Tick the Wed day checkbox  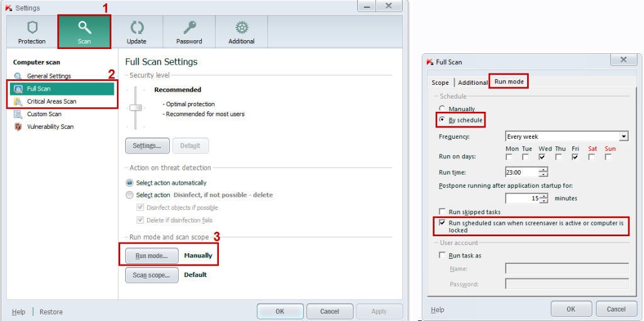pyautogui.click(x=542, y=157)
